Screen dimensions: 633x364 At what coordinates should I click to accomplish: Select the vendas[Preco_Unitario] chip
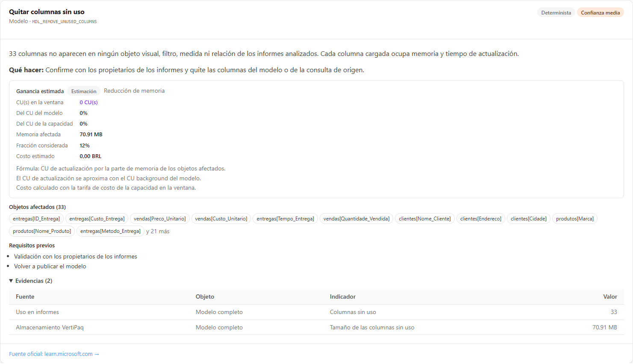(160, 219)
